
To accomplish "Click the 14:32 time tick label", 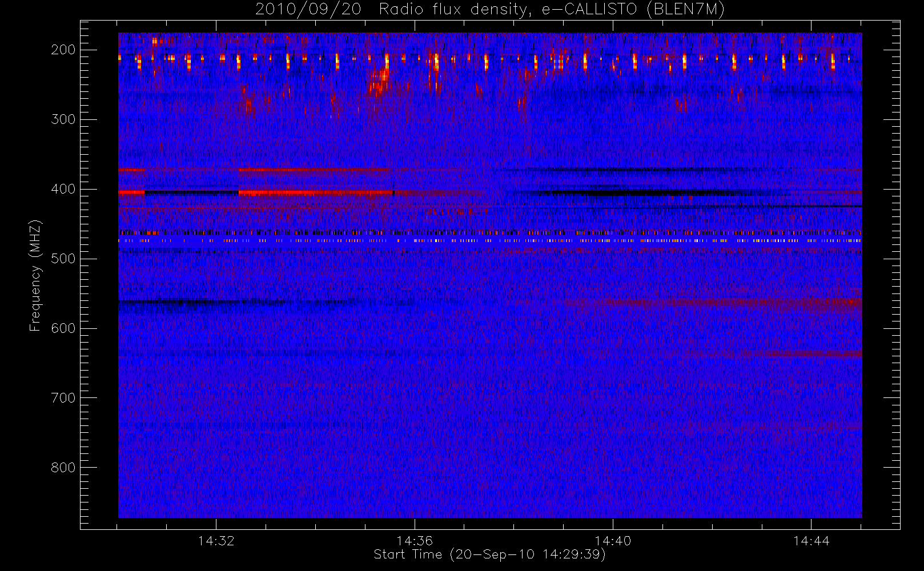I will coord(216,541).
